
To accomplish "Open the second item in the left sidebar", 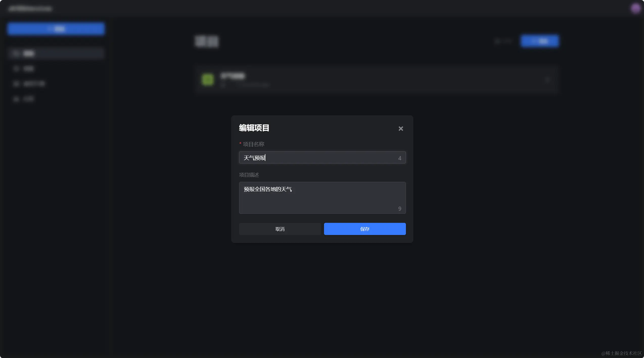I will coord(28,69).
